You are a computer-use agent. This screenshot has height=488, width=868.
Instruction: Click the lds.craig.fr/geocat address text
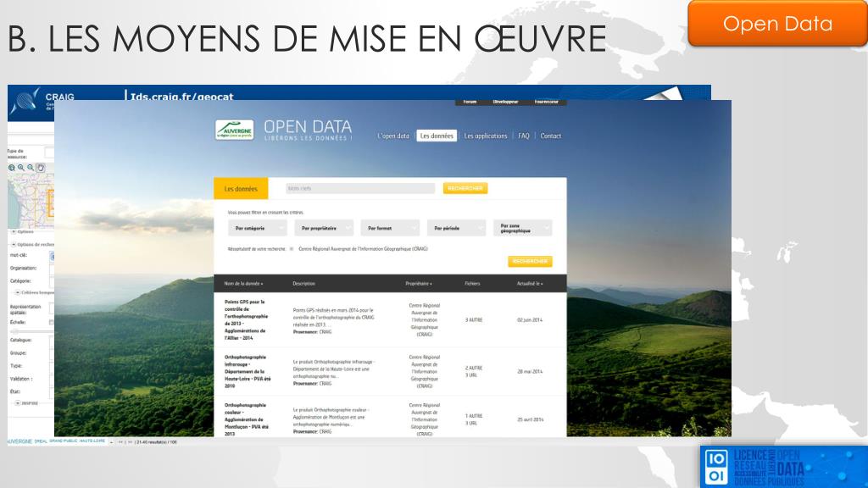[x=181, y=95]
